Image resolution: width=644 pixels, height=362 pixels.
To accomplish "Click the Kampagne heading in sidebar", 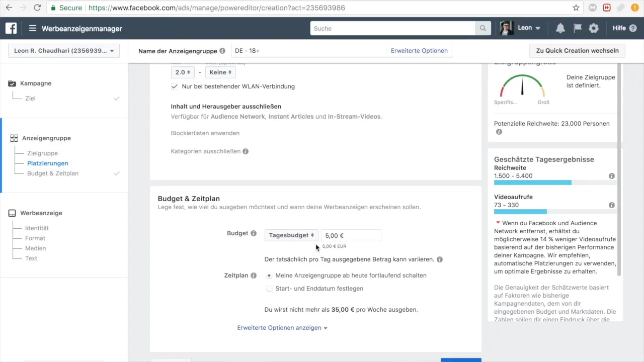I will click(36, 83).
